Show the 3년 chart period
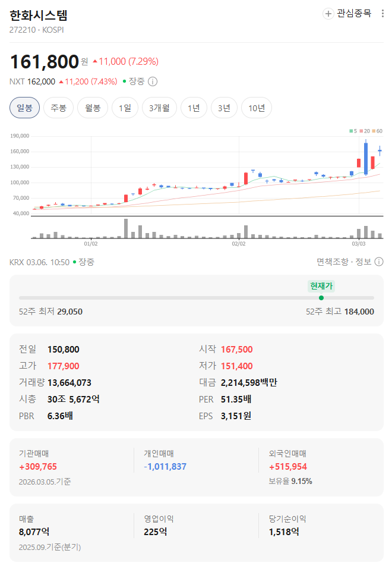This screenshot has height=569, width=392. click(x=224, y=108)
